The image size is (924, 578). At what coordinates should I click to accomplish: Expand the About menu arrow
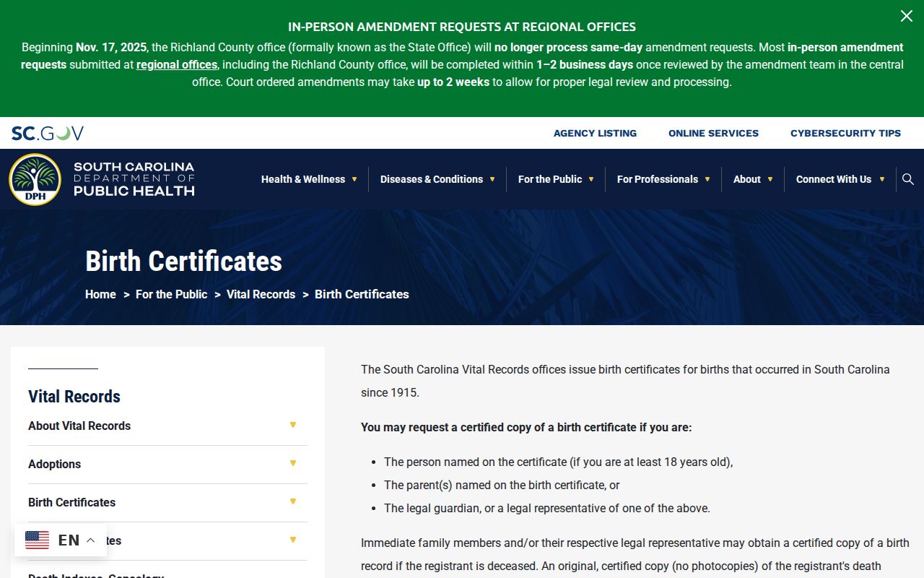pyautogui.click(x=770, y=179)
